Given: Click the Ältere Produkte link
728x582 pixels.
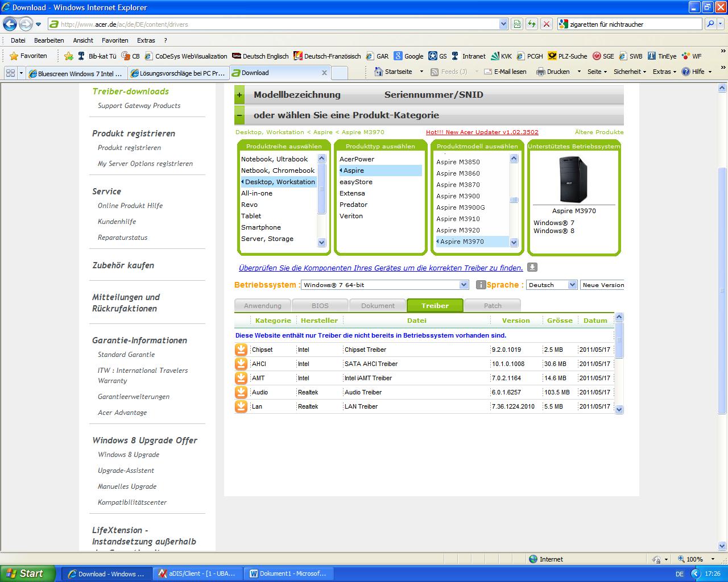Looking at the screenshot, I should 599,132.
